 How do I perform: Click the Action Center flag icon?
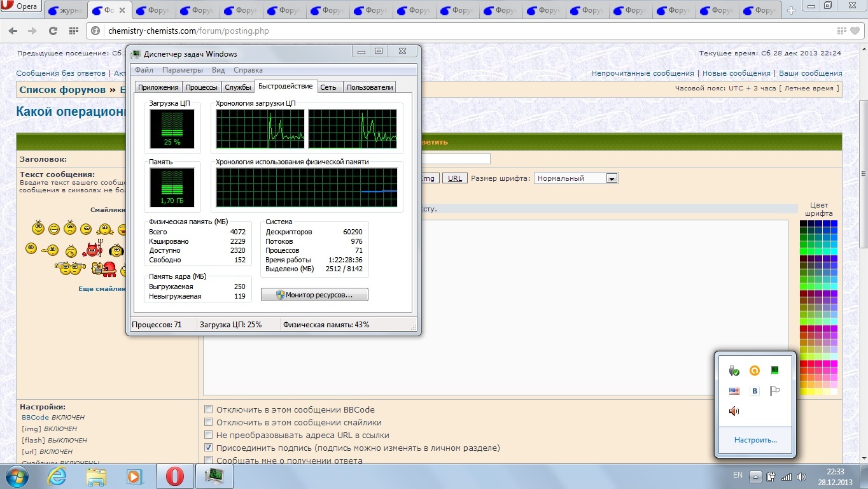point(774,391)
